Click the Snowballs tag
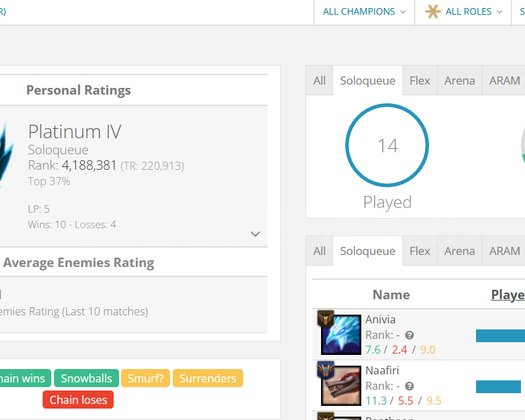This screenshot has height=420, width=525. point(86,378)
